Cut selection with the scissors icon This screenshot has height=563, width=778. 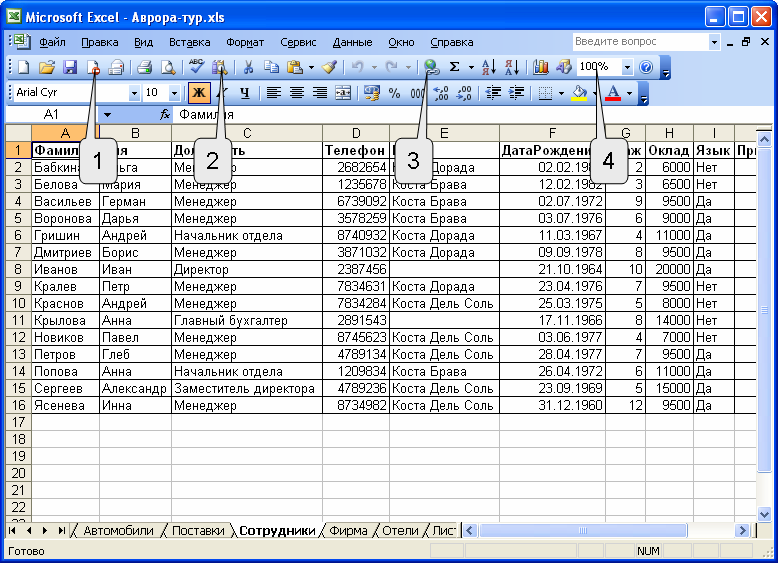pyautogui.click(x=248, y=67)
